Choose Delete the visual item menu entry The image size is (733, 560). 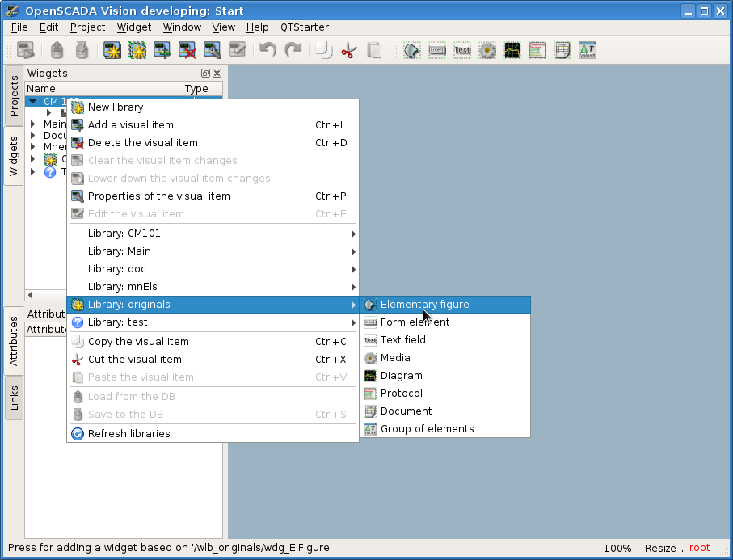pyautogui.click(x=213, y=142)
